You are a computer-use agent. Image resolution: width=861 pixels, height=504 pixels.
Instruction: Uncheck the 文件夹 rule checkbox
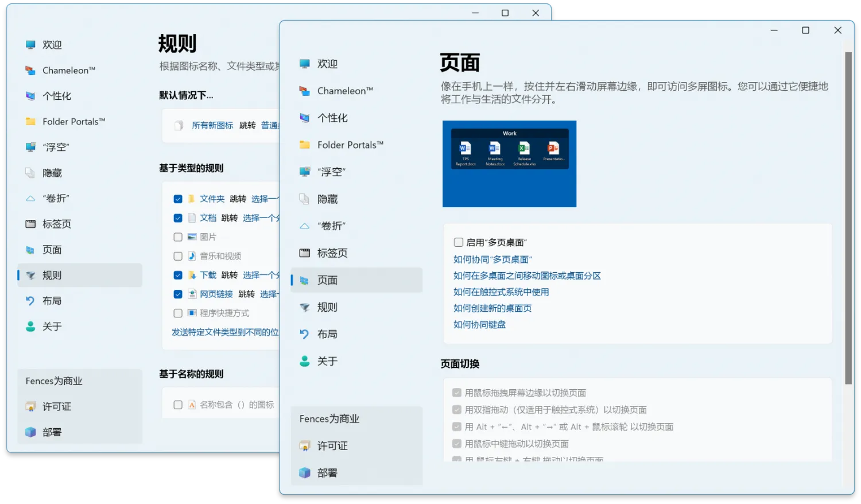[178, 199]
